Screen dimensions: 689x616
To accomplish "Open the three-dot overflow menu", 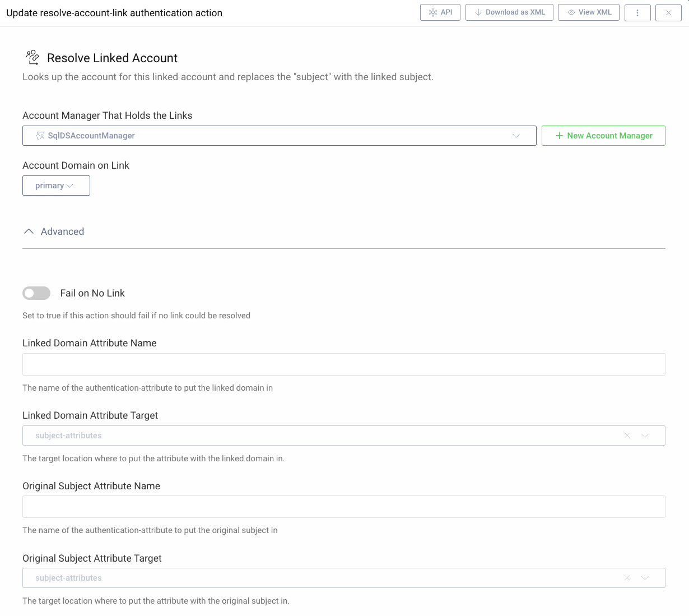I will [x=637, y=12].
